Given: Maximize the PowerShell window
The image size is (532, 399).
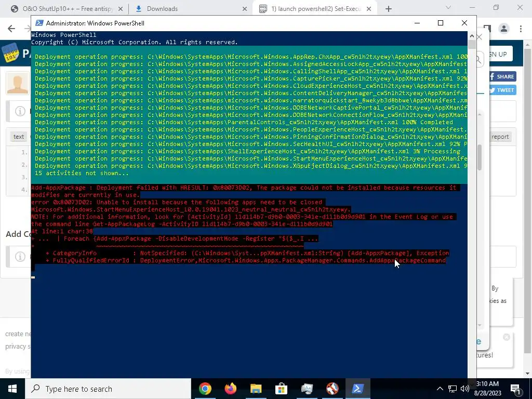Looking at the screenshot, I should (x=441, y=23).
